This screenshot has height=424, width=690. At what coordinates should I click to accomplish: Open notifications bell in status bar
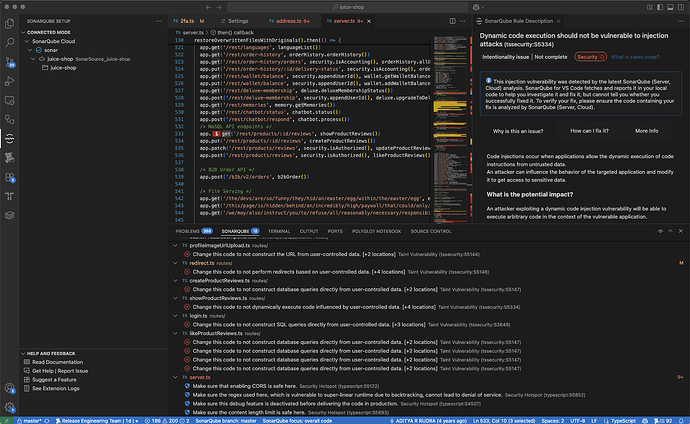[x=681, y=420]
